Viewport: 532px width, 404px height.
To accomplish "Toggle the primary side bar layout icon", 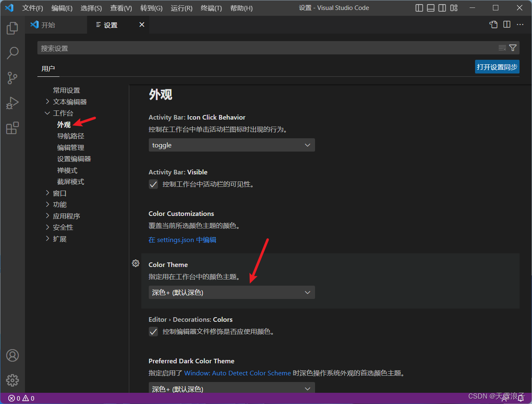I will [419, 8].
